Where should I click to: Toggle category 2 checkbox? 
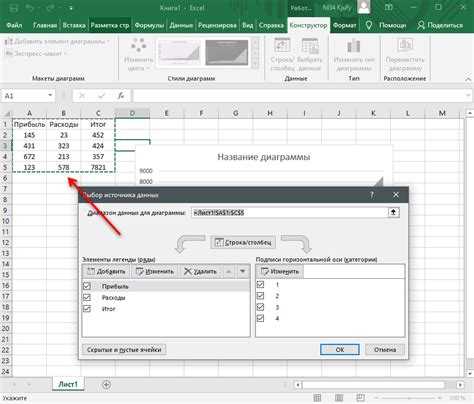tap(260, 296)
